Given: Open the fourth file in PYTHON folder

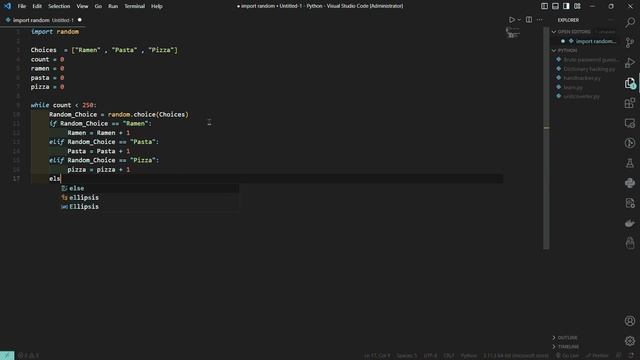Looking at the screenshot, I should click(573, 87).
